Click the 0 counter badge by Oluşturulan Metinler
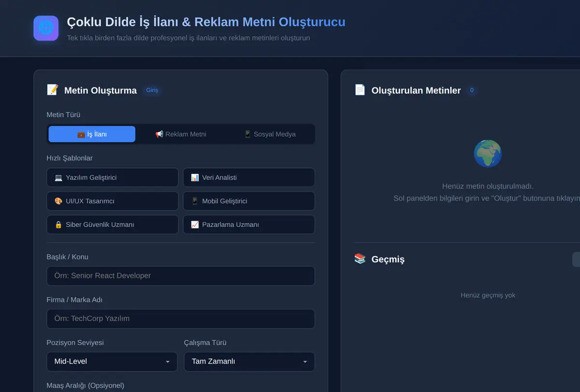 pyautogui.click(x=472, y=90)
